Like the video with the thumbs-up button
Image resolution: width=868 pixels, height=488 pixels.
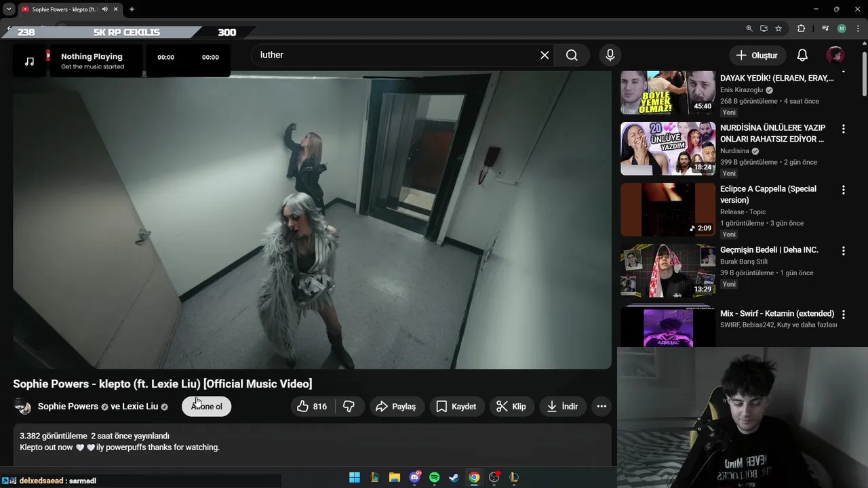tap(313, 407)
